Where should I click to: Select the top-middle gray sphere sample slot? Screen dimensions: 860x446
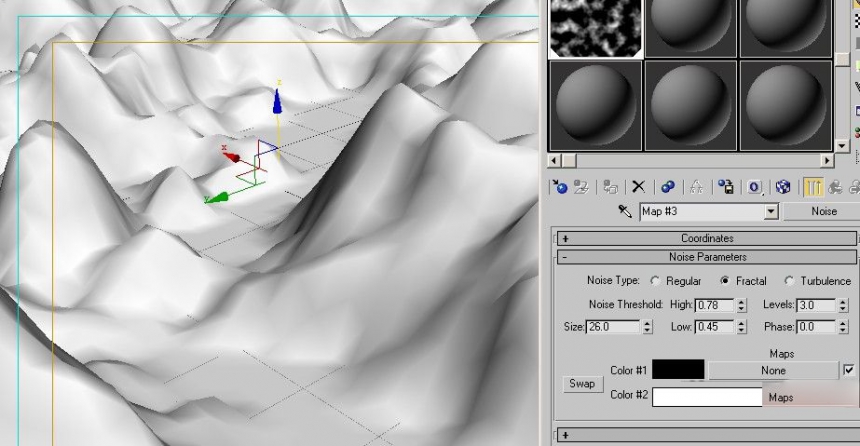pos(691,27)
